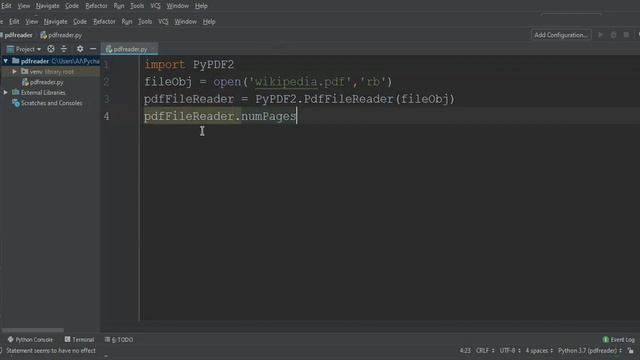Click the Scratches and Consoles icon

click(x=16, y=103)
